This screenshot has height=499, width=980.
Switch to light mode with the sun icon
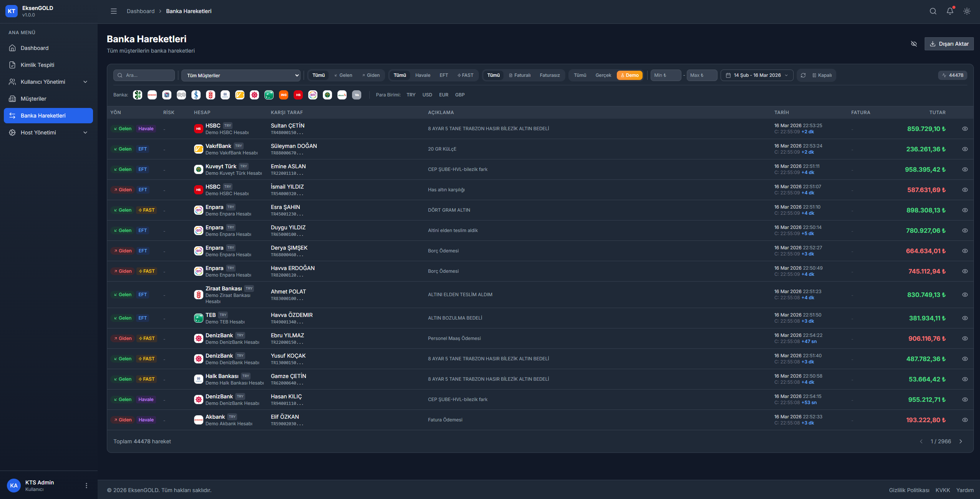coord(967,11)
